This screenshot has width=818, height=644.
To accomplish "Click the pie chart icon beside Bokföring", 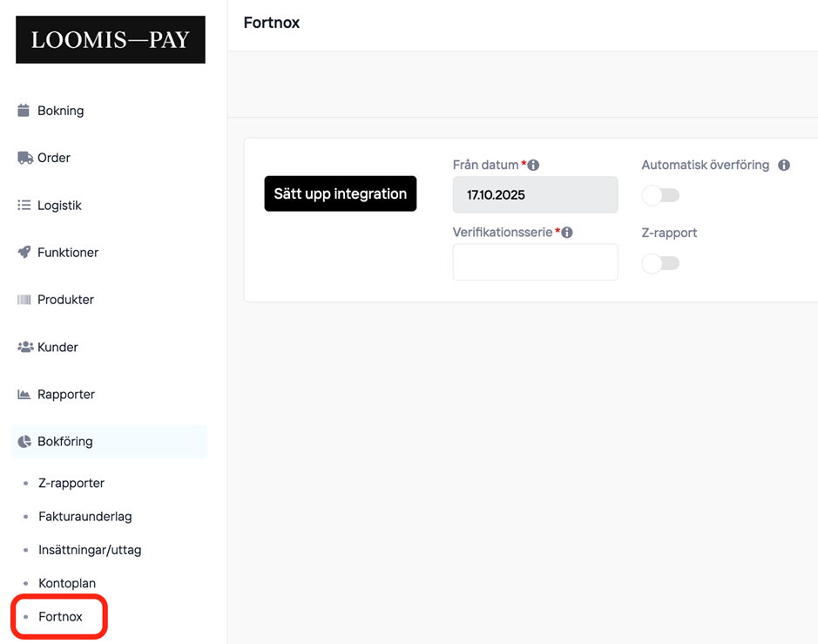I will point(24,442).
